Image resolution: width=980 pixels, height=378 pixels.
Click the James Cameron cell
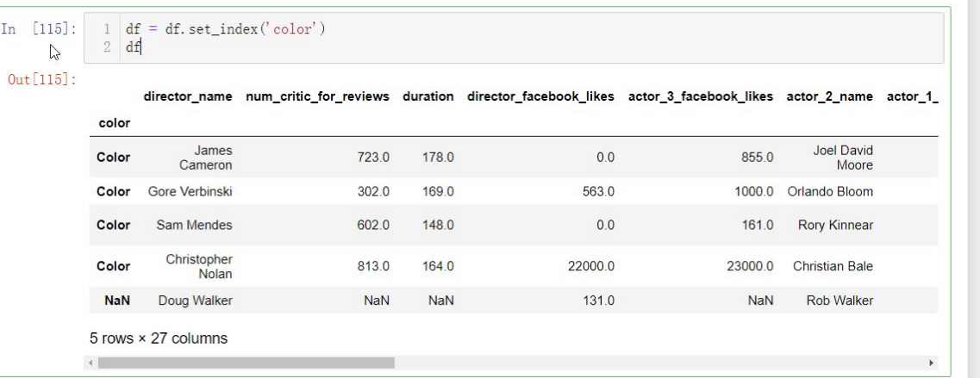[205, 158]
